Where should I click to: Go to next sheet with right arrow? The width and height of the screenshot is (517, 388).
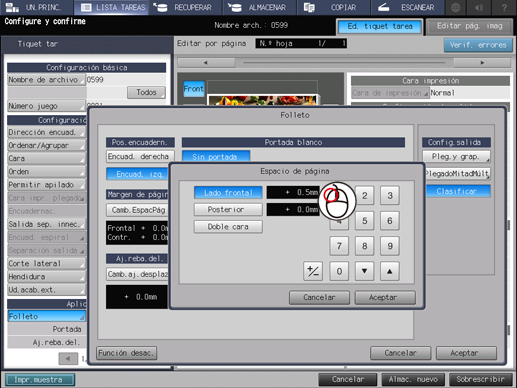click(x=482, y=63)
